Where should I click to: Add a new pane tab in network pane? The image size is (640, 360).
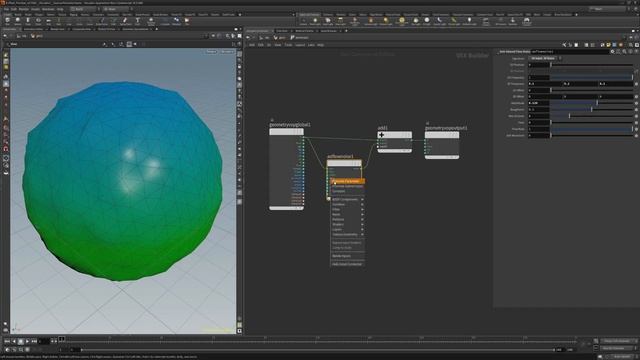[346, 31]
